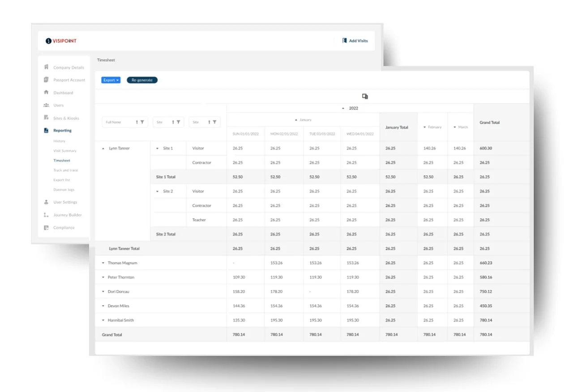
Task: Click the 144.36 cell for Devon Miles
Action: click(245, 306)
